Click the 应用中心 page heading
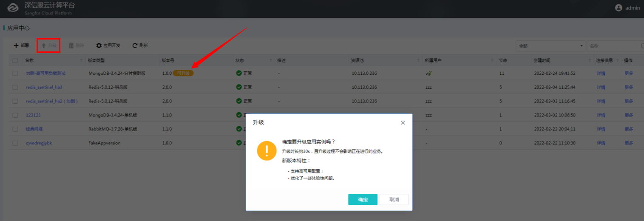The height and width of the screenshot is (221, 644). pyautogui.click(x=18, y=28)
